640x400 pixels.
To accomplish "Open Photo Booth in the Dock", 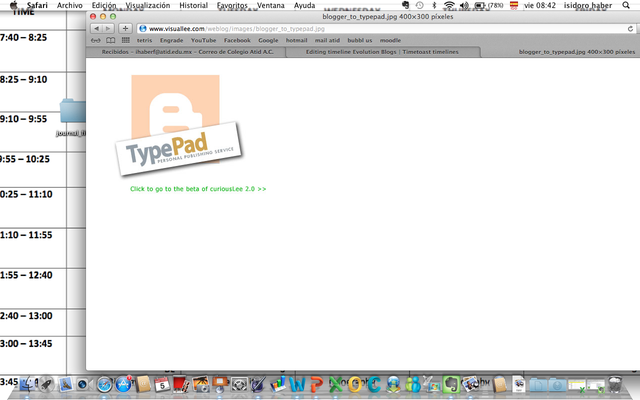I will pyautogui.click(x=181, y=384).
